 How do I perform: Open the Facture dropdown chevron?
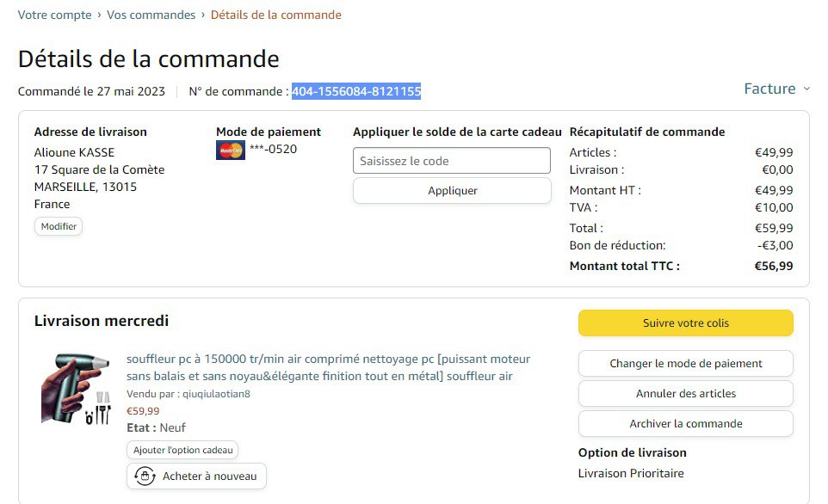(806, 89)
